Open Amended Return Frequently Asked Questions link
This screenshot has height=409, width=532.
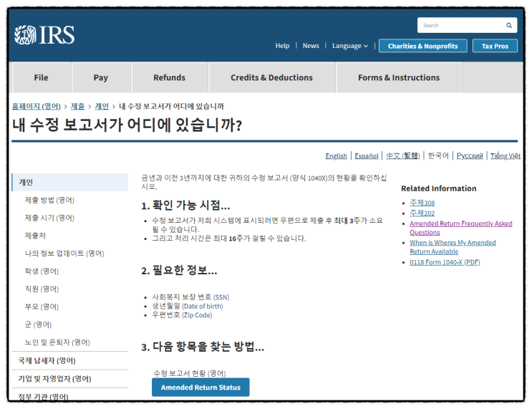460,228
